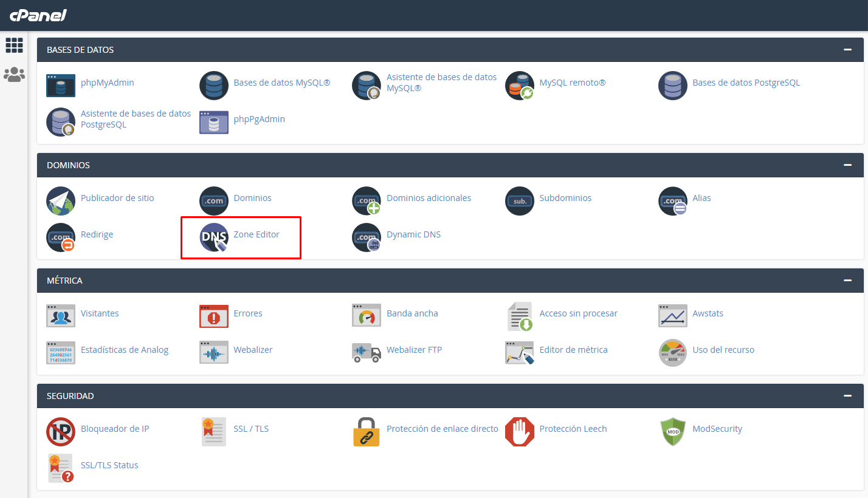Click the Redirige icon
Viewport: 868px width, 498px height.
[x=61, y=237]
